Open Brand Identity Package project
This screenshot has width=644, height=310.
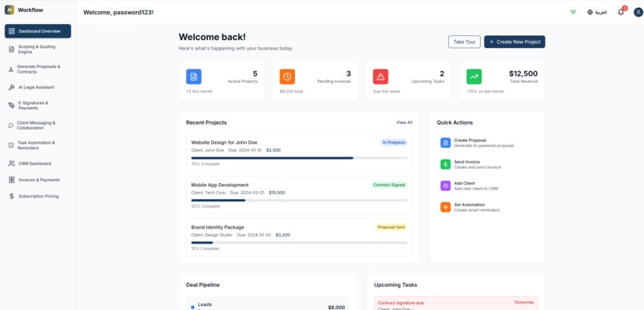pos(299,237)
